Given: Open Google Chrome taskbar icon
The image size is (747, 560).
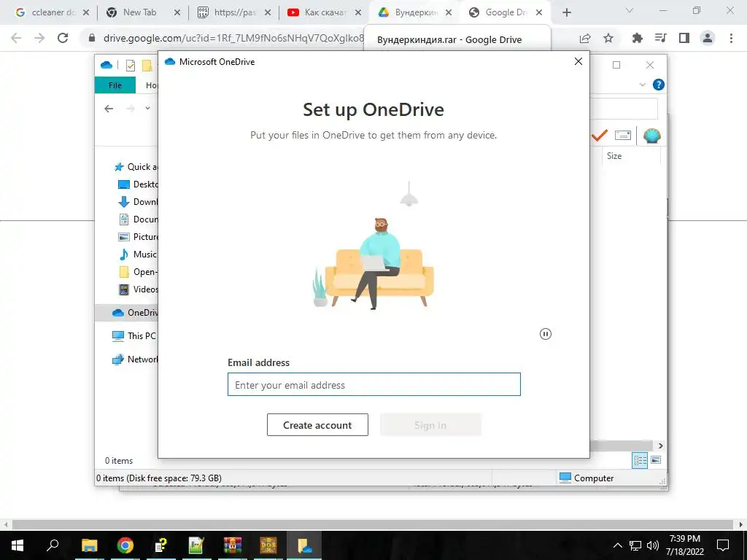Looking at the screenshot, I should (x=125, y=545).
